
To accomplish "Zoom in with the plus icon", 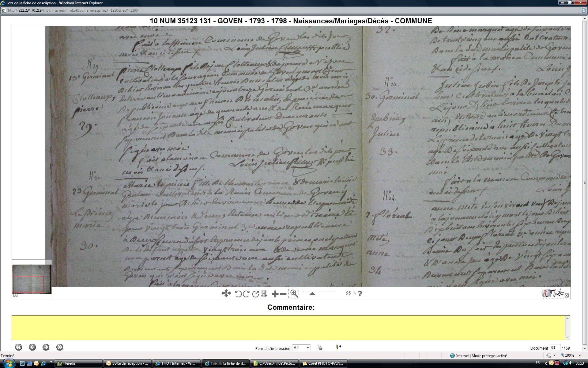I will 275,294.
